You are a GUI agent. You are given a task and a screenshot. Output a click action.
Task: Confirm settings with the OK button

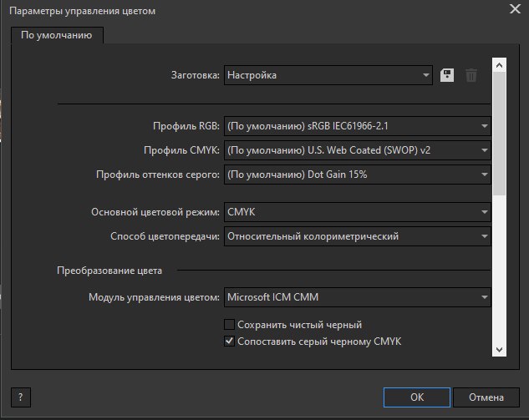pyautogui.click(x=417, y=397)
